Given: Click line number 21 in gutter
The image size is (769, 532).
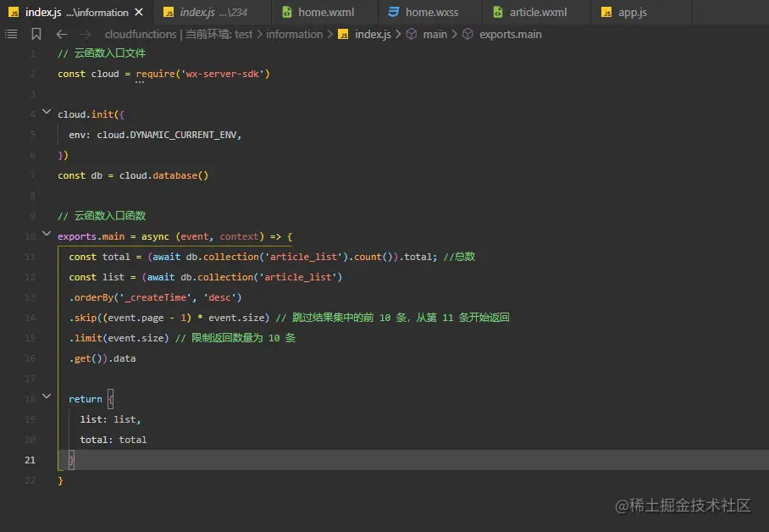Looking at the screenshot, I should click(x=30, y=460).
